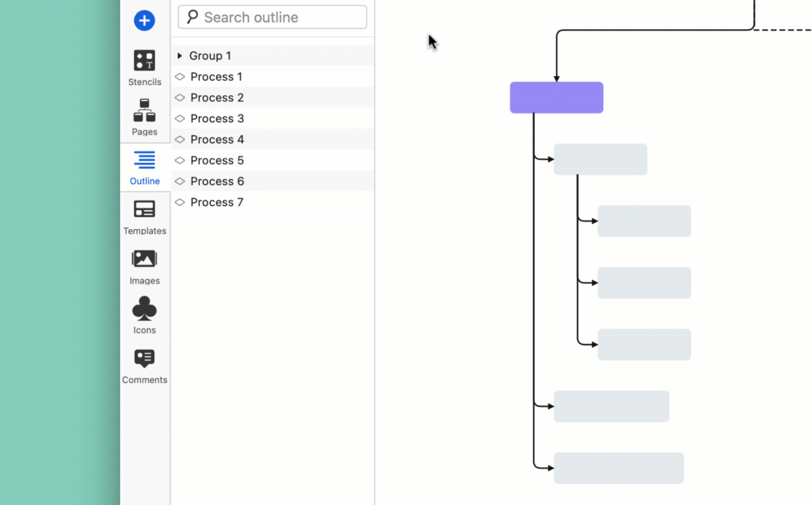Click the blue plus button to add shape
812x505 pixels.
(144, 20)
